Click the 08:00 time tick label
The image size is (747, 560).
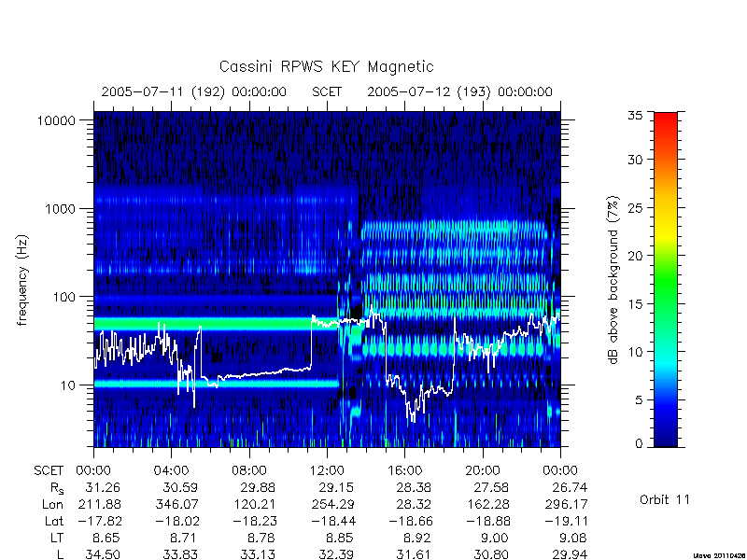click(x=249, y=471)
